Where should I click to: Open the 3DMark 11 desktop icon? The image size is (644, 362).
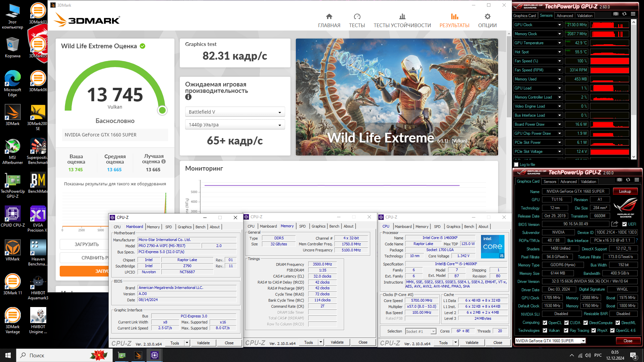coord(13,284)
